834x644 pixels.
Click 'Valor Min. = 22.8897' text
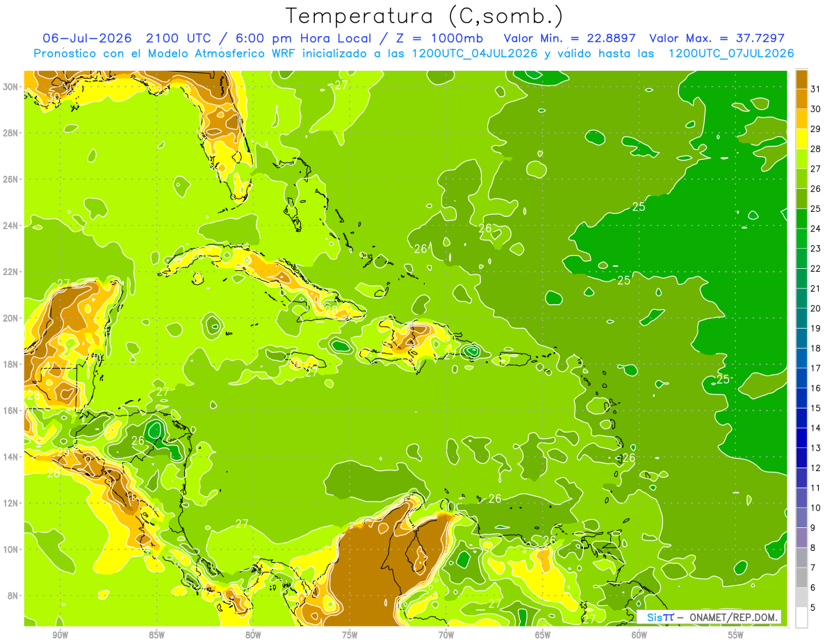[571, 38]
